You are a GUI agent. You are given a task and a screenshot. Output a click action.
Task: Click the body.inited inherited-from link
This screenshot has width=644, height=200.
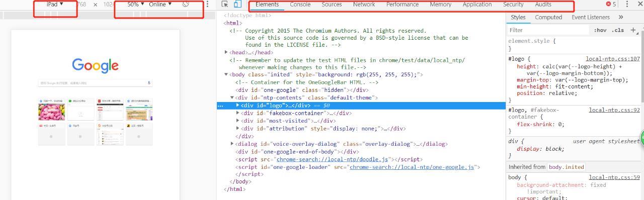point(566,167)
